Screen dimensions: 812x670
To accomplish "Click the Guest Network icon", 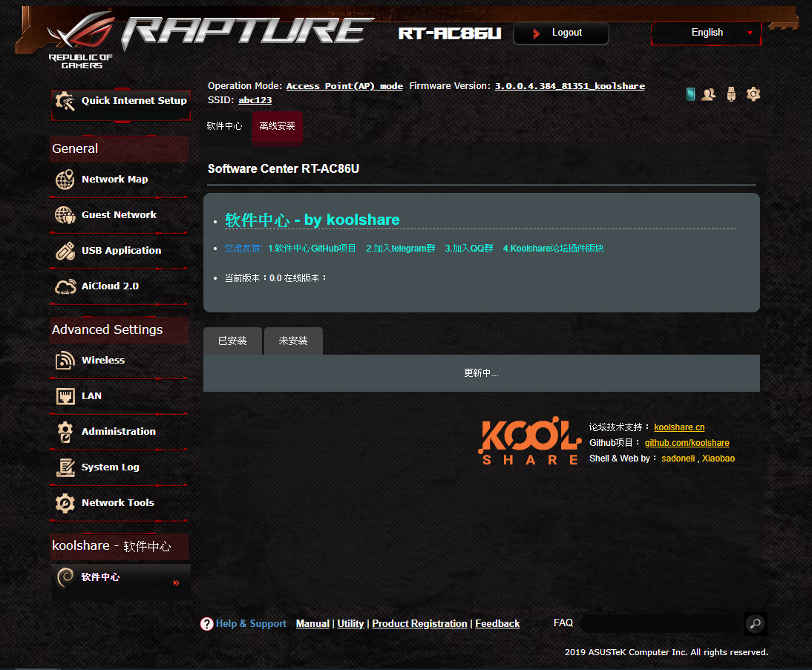I will (65, 215).
